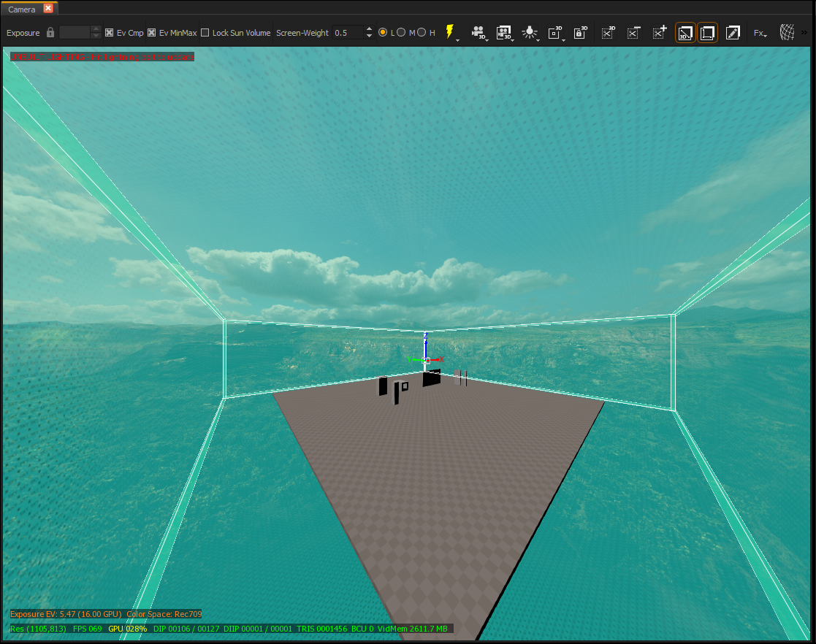Click the Screen-Weight value field
The image size is (816, 644).
(348, 33)
